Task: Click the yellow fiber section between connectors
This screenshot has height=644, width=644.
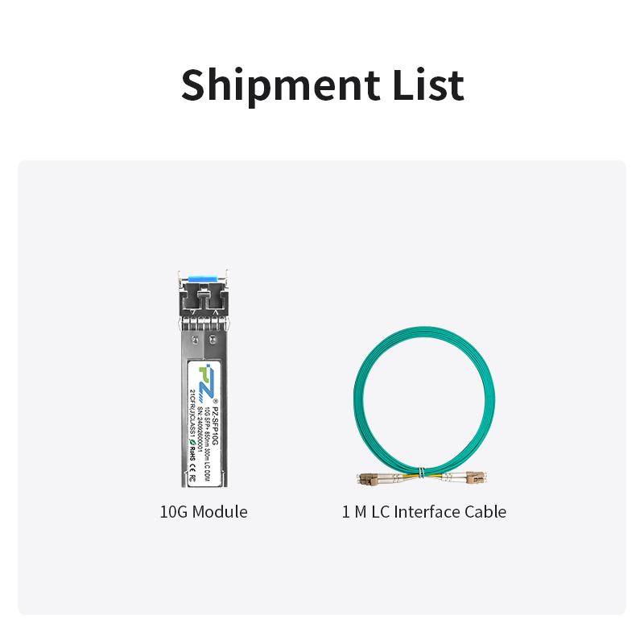Action: click(419, 477)
